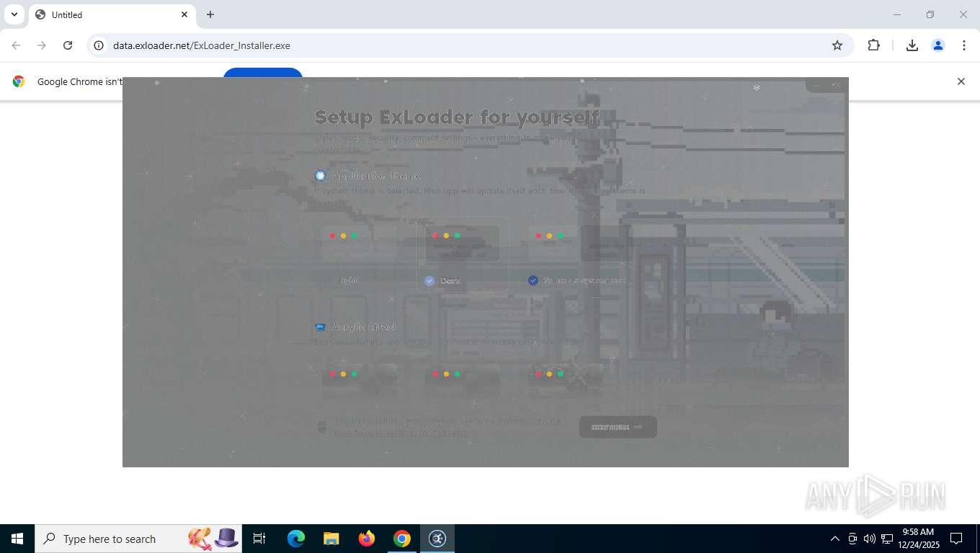
Task: Open Chrome three-dot menu
Action: (964, 45)
